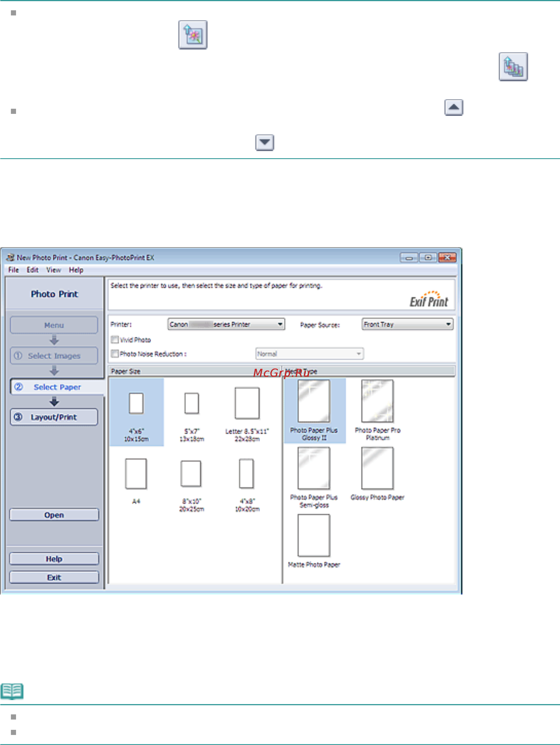The height and width of the screenshot is (745, 560).
Task: Click step 2 Select Paper
Action: click(x=57, y=387)
